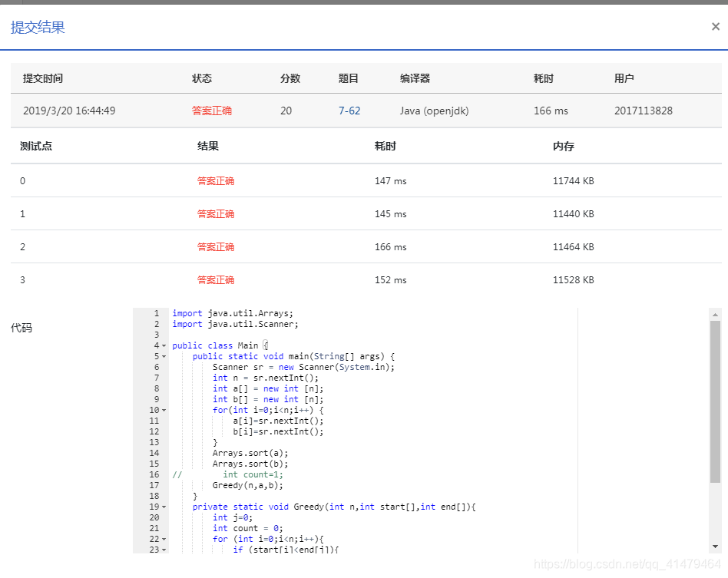This screenshot has width=728, height=578.
Task: Place cursor on code line 'Greedy(n,a,b);'
Action: (x=247, y=486)
